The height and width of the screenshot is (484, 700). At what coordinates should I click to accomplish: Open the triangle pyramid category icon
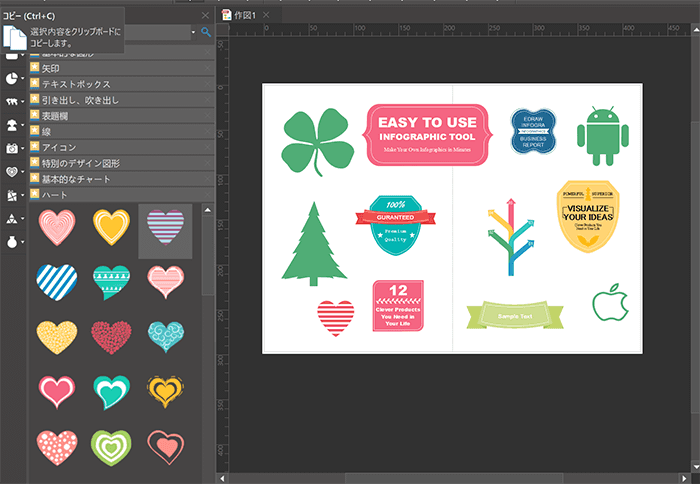click(x=12, y=218)
